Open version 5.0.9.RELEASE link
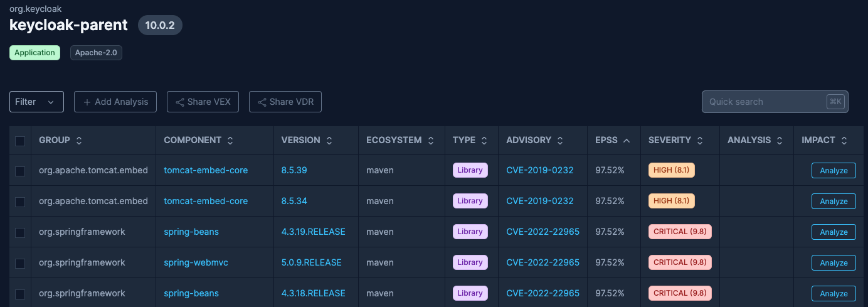The width and height of the screenshot is (868, 307). pos(311,262)
